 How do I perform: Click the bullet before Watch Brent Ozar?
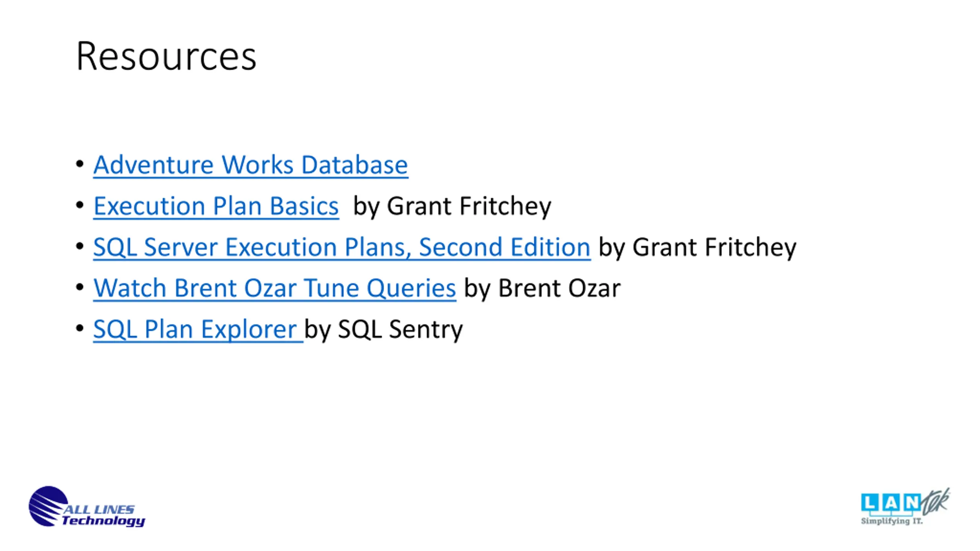click(80, 287)
